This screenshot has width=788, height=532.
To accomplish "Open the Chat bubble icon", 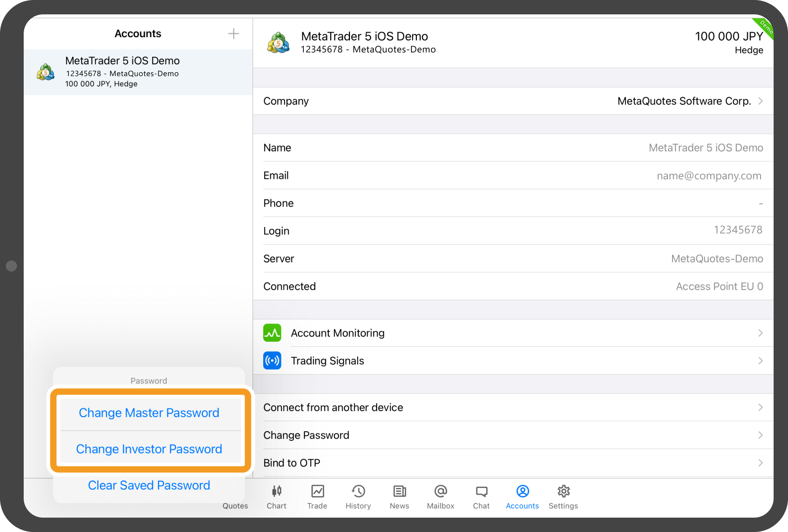I will [481, 491].
